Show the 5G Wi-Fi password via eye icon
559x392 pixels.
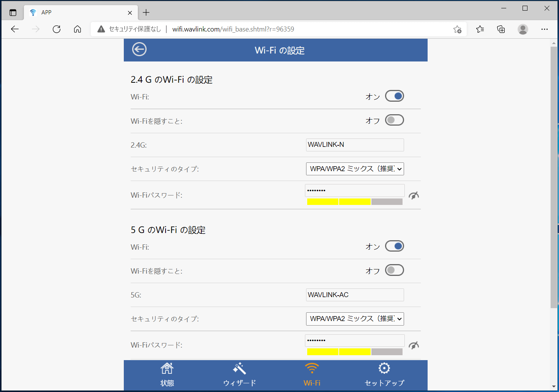point(414,345)
